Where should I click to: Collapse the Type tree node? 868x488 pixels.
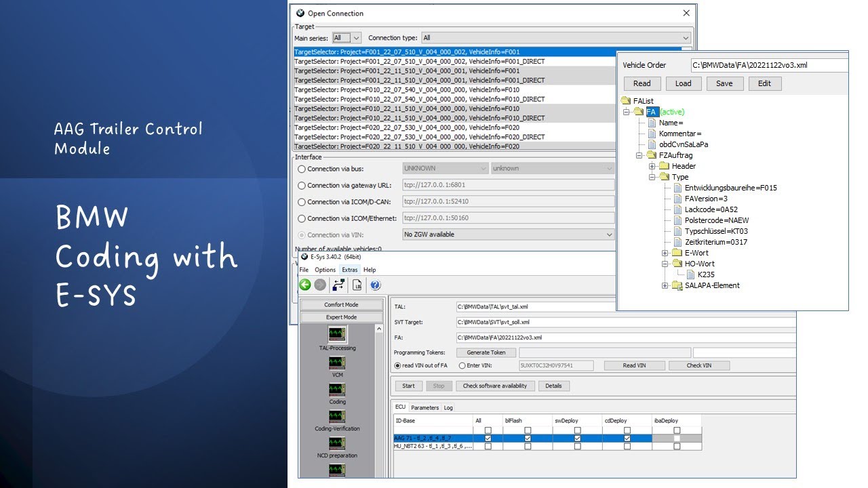pos(652,177)
